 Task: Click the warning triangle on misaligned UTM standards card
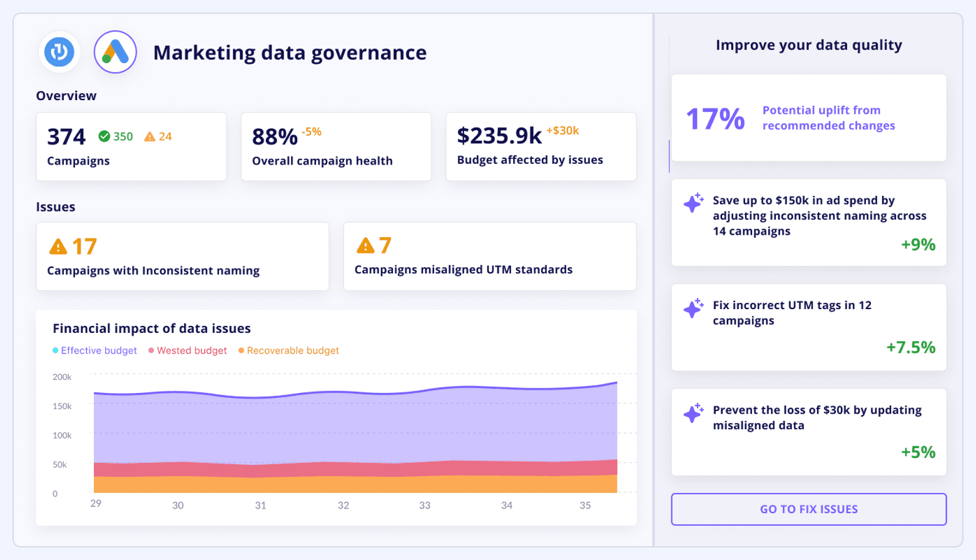coord(365,245)
